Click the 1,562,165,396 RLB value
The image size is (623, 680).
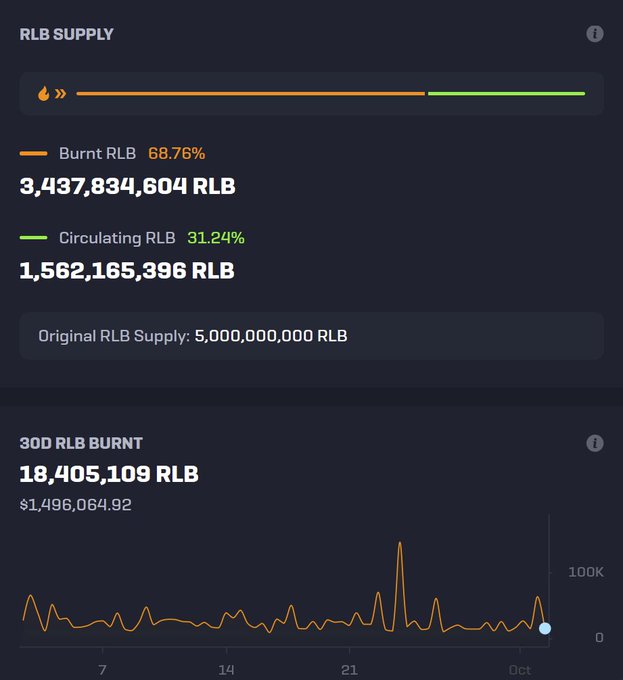coord(127,271)
